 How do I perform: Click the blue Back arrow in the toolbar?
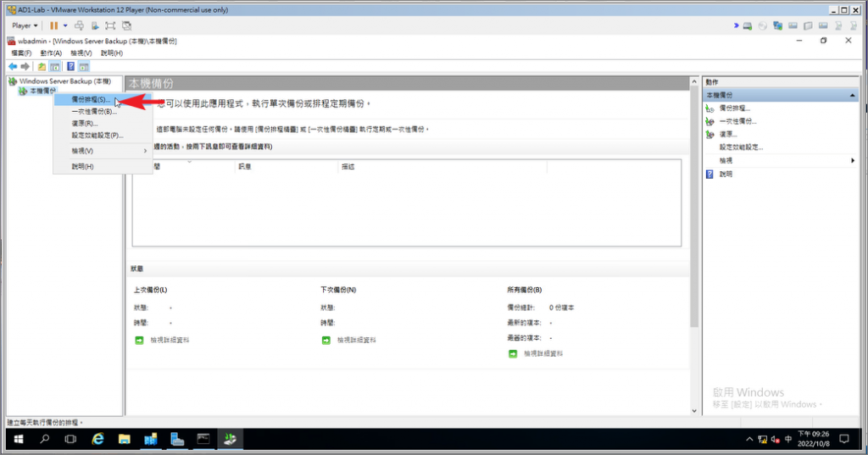(x=13, y=66)
